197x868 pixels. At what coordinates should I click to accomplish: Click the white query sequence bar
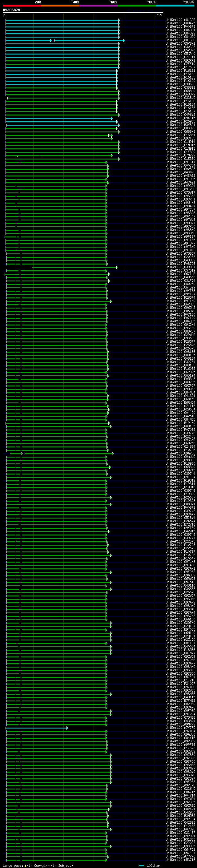point(83,13)
